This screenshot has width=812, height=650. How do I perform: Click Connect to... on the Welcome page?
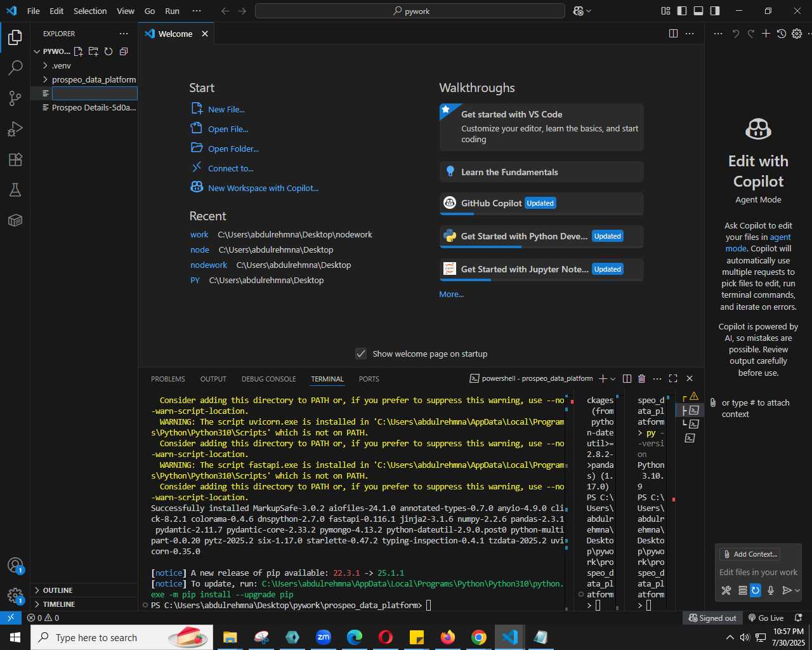(231, 168)
